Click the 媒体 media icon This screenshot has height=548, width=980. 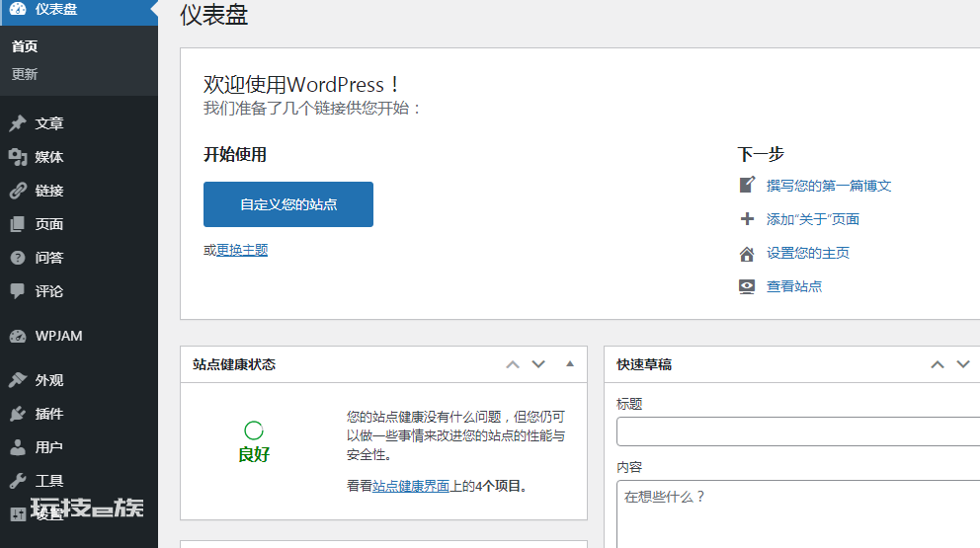point(18,157)
